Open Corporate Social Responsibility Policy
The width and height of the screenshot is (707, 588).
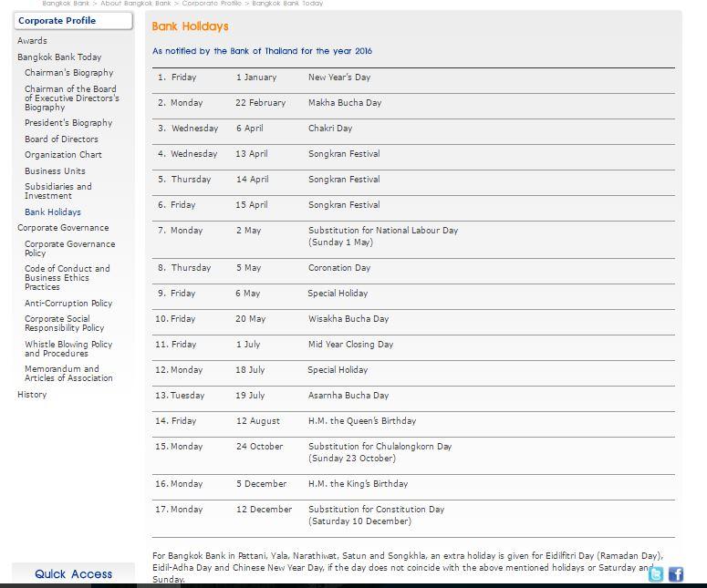[x=65, y=323]
